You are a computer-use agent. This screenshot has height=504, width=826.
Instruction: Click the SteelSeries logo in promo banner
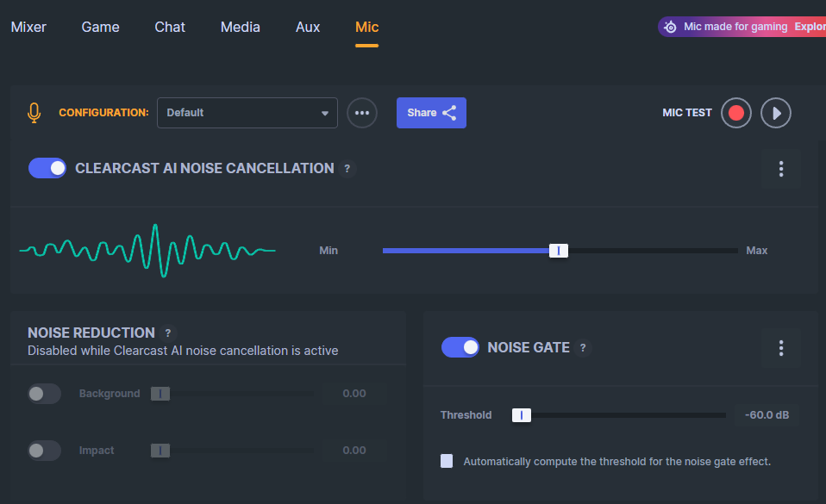[x=671, y=27]
